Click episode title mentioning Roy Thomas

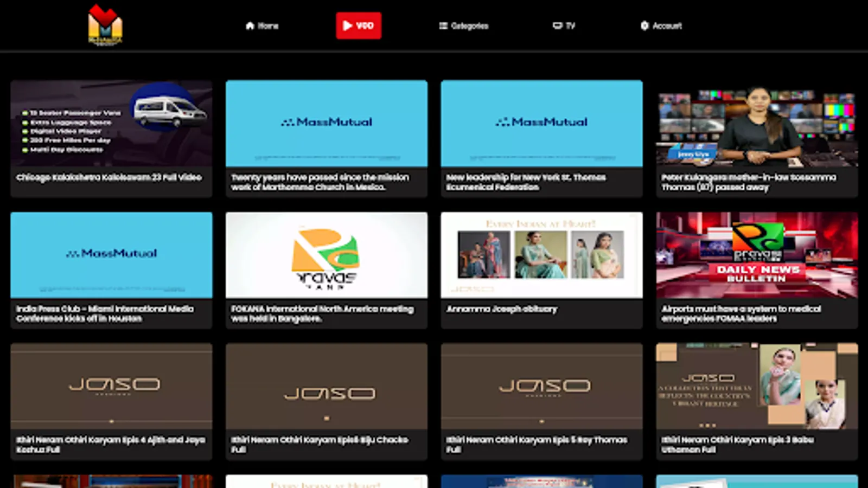point(537,445)
